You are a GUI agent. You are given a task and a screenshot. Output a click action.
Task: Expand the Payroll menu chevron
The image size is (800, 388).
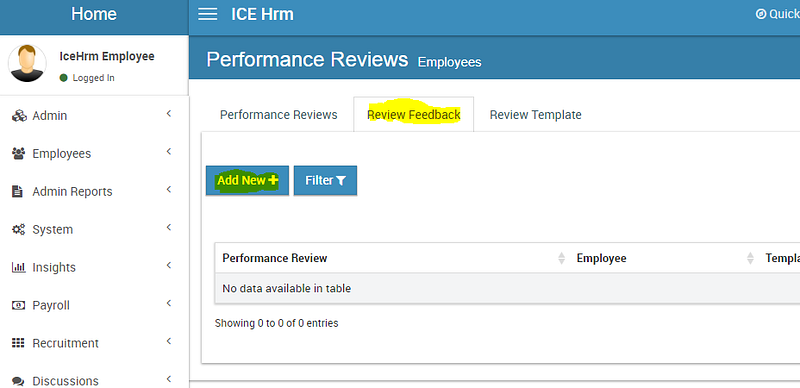(x=169, y=303)
